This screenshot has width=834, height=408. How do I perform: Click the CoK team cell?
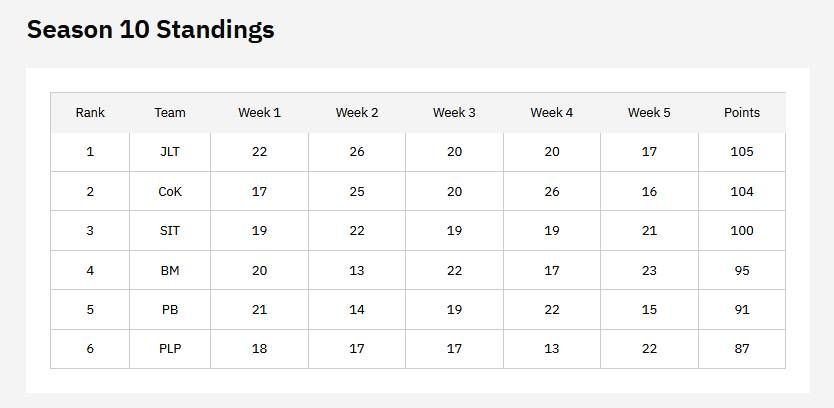[170, 191]
